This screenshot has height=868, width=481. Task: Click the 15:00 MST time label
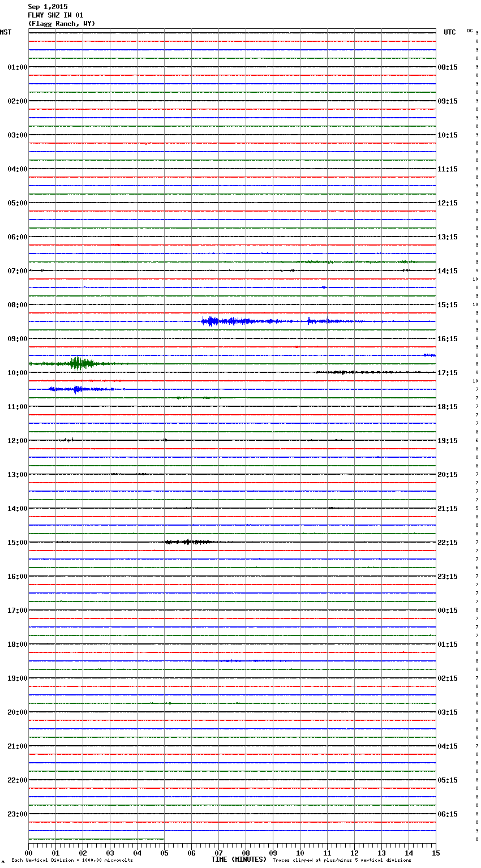point(18,543)
